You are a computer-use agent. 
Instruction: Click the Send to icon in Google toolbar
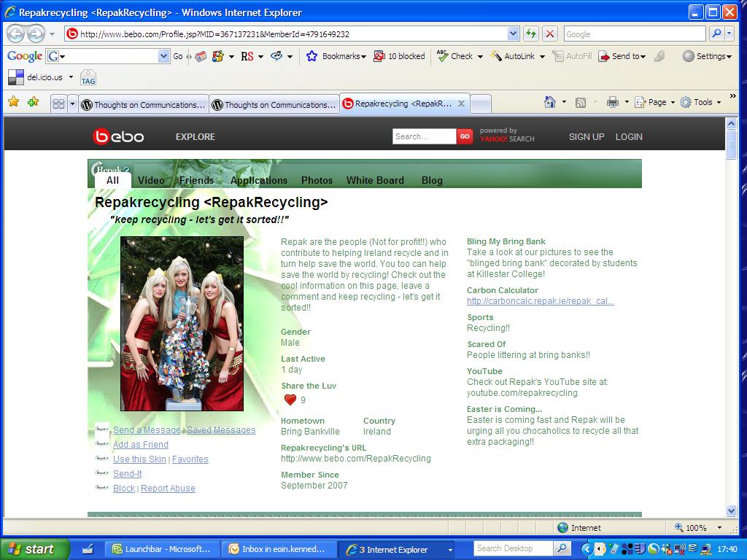(604, 56)
